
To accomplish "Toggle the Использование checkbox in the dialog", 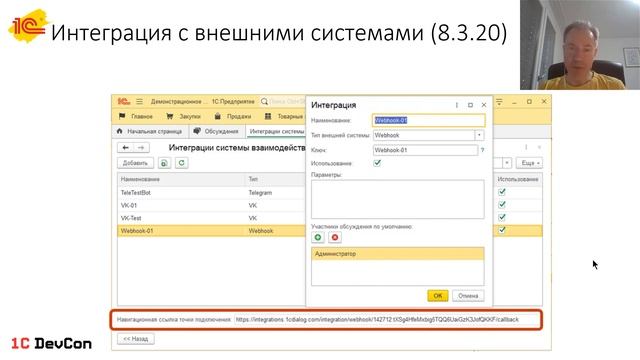I will pyautogui.click(x=377, y=163).
